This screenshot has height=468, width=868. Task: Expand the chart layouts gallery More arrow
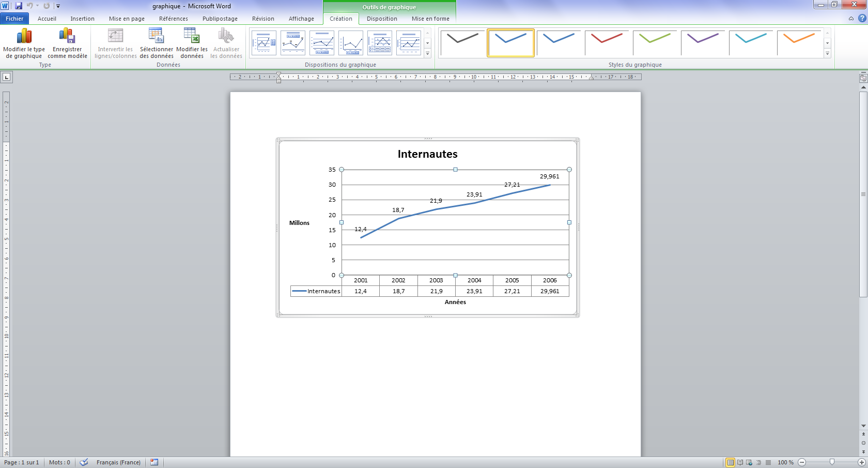coord(427,53)
